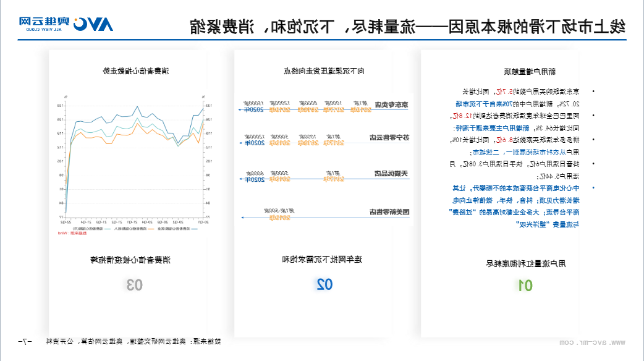The height and width of the screenshot is (361, 644).
Task: Click the caption 用户流量红利彻底耗尽
Action: 526,264
